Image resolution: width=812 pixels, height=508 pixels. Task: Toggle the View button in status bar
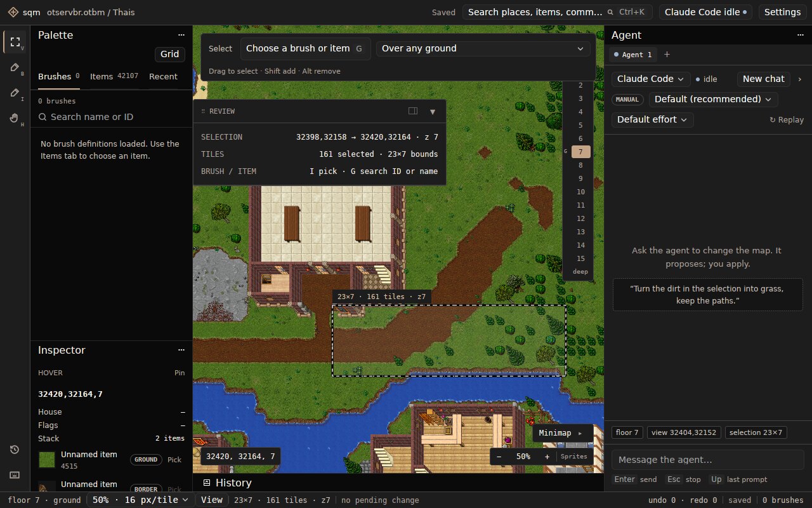(x=212, y=500)
